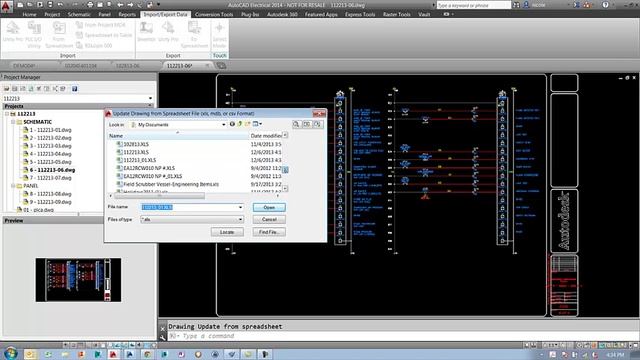The height and width of the screenshot is (360, 640).
Task: Go to previous project drawing arrow
Action: tap(120, 5)
